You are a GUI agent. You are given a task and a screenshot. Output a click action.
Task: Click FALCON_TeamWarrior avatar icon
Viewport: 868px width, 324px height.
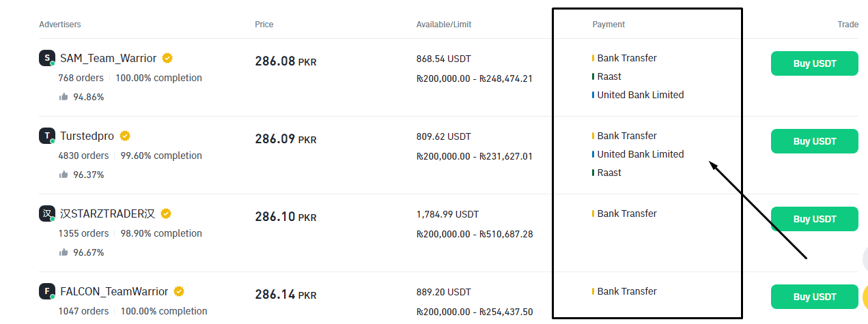tap(46, 291)
